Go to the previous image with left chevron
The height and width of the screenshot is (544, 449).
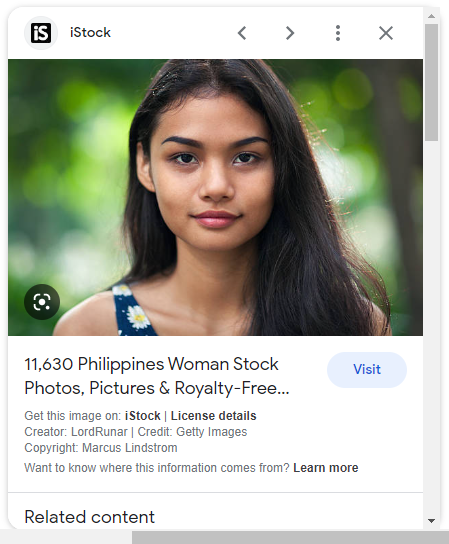coord(242,33)
